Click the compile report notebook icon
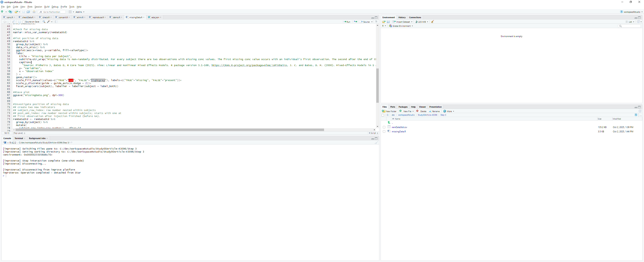644x262 pixels. (56, 22)
